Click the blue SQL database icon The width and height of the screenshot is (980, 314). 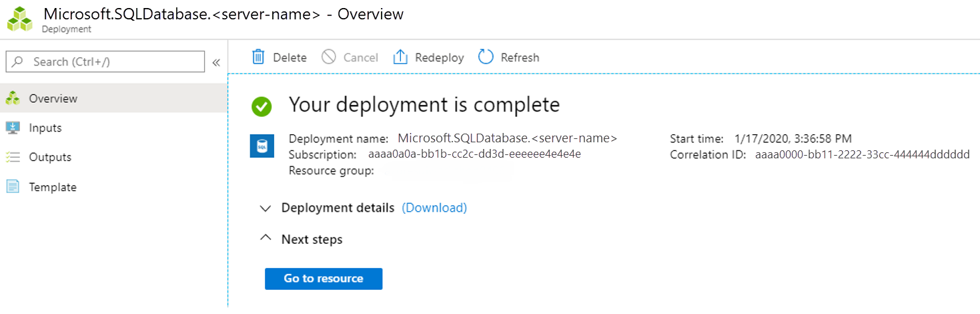262,146
